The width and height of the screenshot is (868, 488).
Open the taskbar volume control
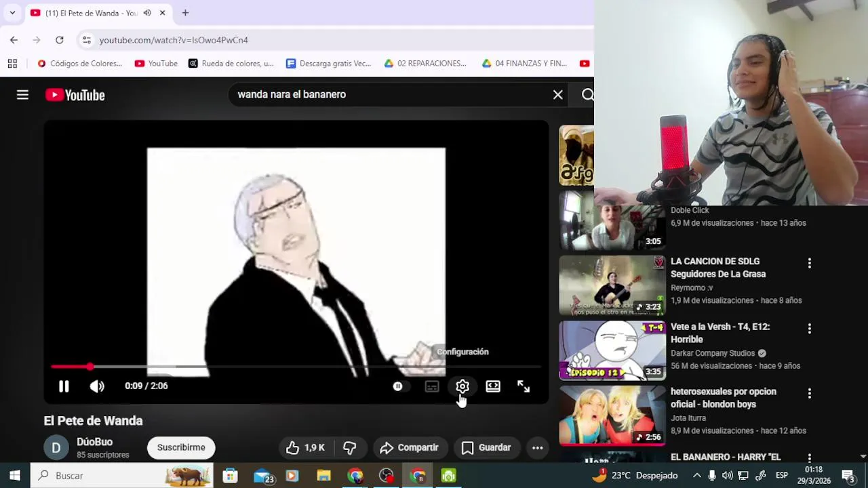[727, 476]
